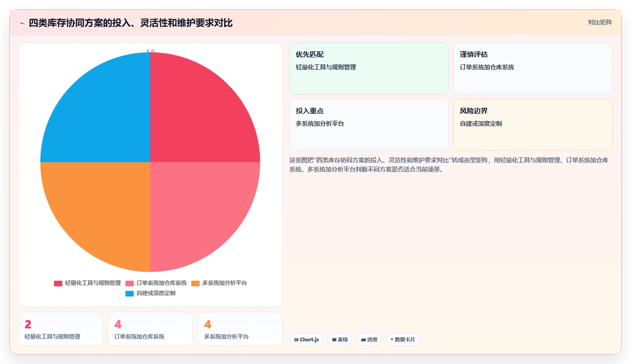Click the stat card showing 2
The height and width of the screenshot is (364, 631).
(61, 329)
